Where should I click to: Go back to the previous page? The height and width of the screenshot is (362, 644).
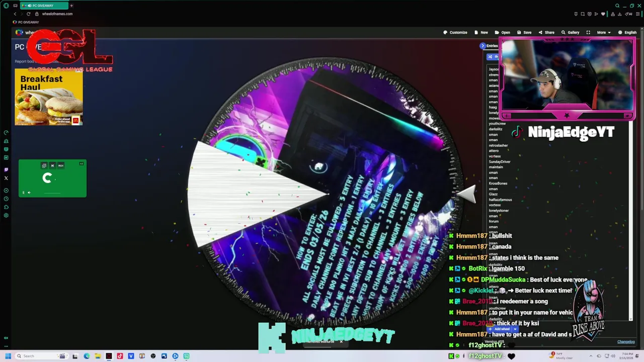[15, 14]
